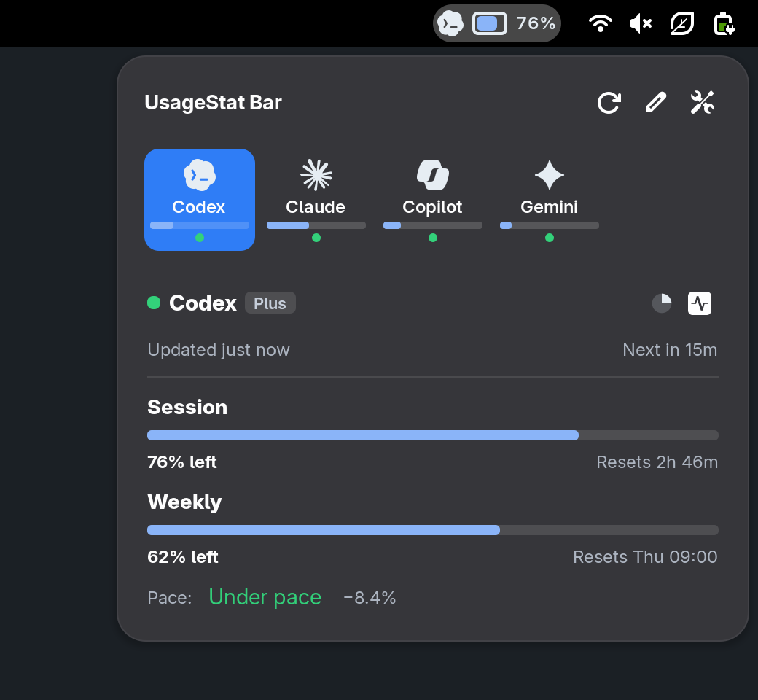The image size is (758, 700).
Task: Click the Plus plan badge
Action: (x=270, y=303)
